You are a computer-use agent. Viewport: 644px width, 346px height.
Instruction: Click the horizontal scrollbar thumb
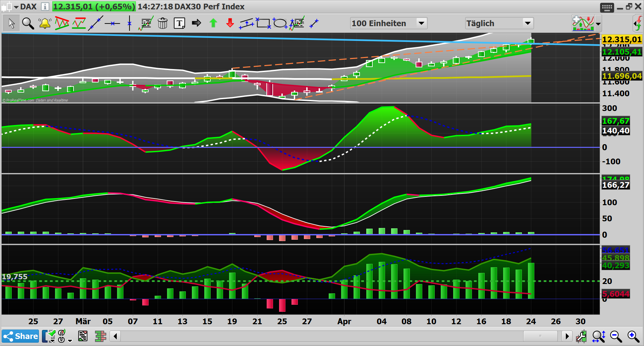click(540, 336)
